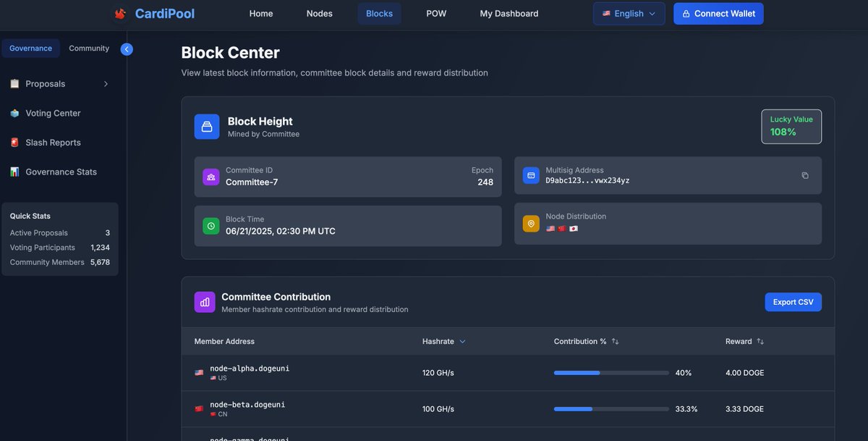Click the green Block Time clock icon
The image size is (868, 441).
[x=211, y=226]
